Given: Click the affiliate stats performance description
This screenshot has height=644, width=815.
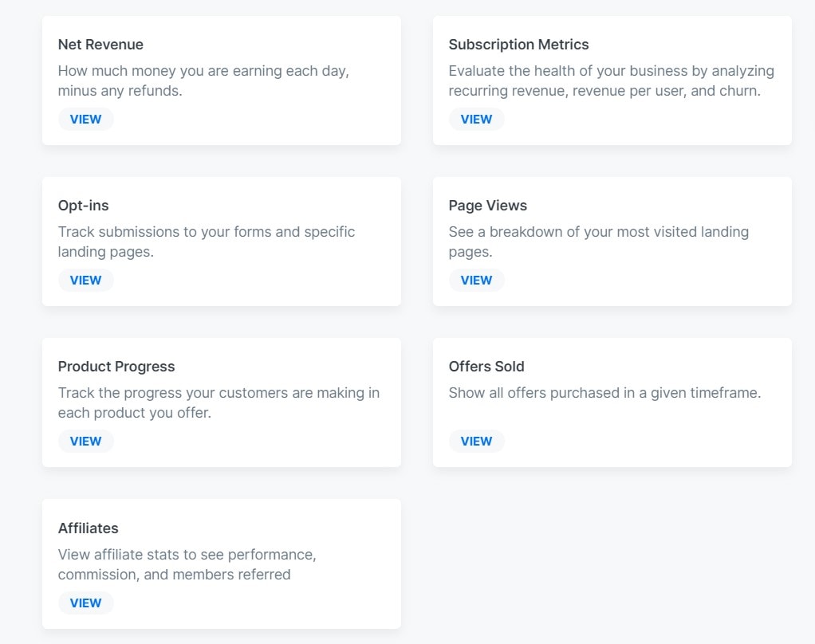Looking at the screenshot, I should 187,563.
